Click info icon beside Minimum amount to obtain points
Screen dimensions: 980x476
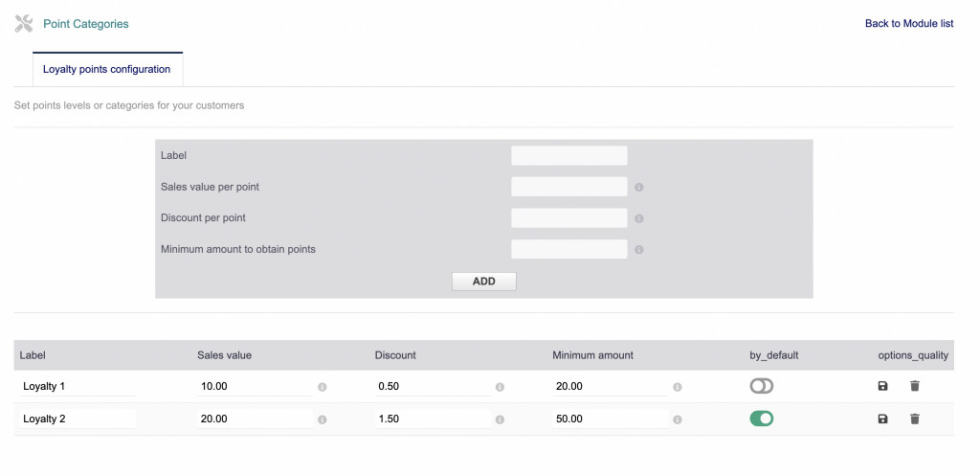click(x=639, y=250)
